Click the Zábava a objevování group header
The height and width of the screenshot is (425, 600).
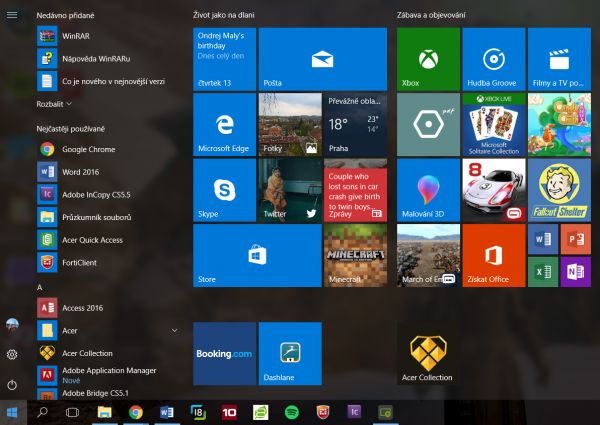(x=431, y=15)
